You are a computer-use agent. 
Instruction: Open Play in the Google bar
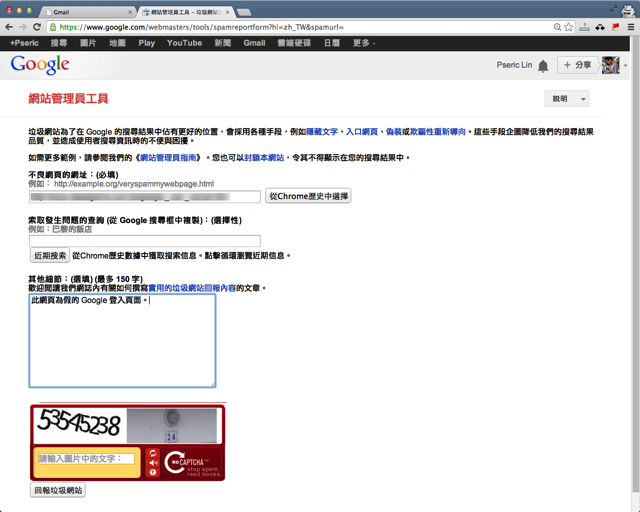[147, 43]
